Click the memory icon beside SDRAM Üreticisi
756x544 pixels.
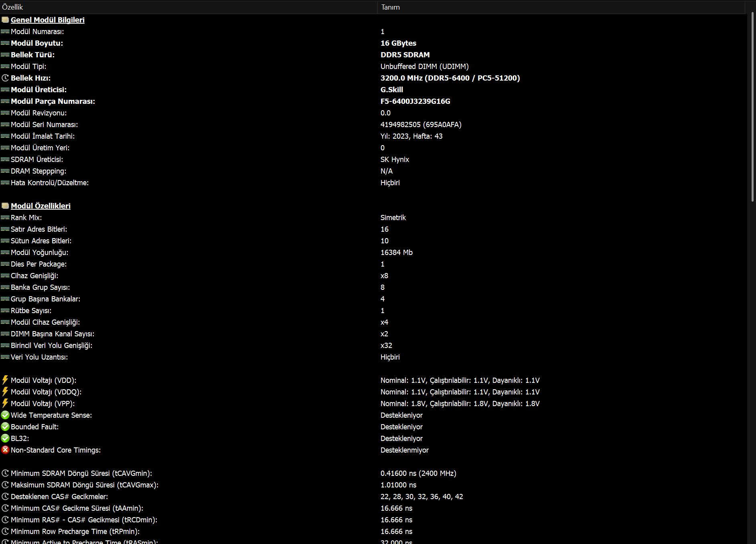(x=5, y=159)
